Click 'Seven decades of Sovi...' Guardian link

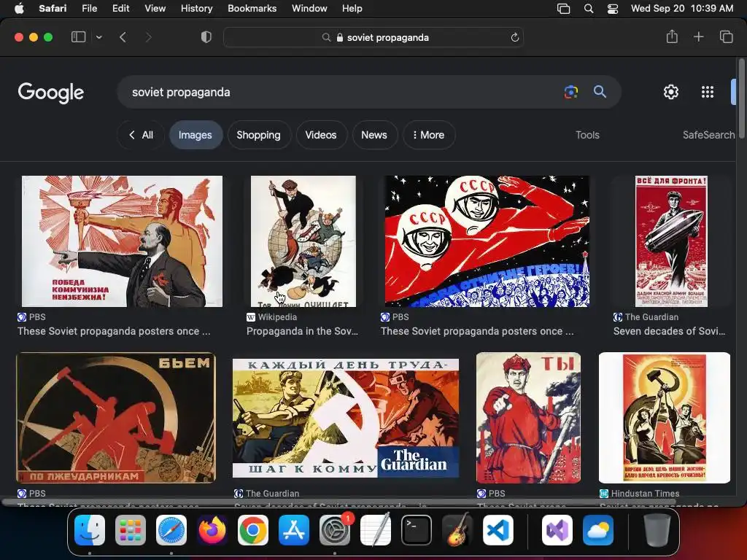coord(670,331)
